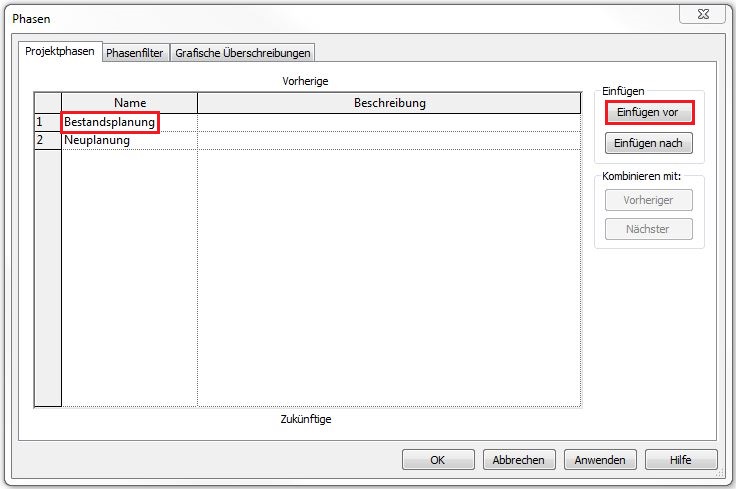The width and height of the screenshot is (736, 489).
Task: Apply changes with the Anwenden button
Action: click(600, 460)
